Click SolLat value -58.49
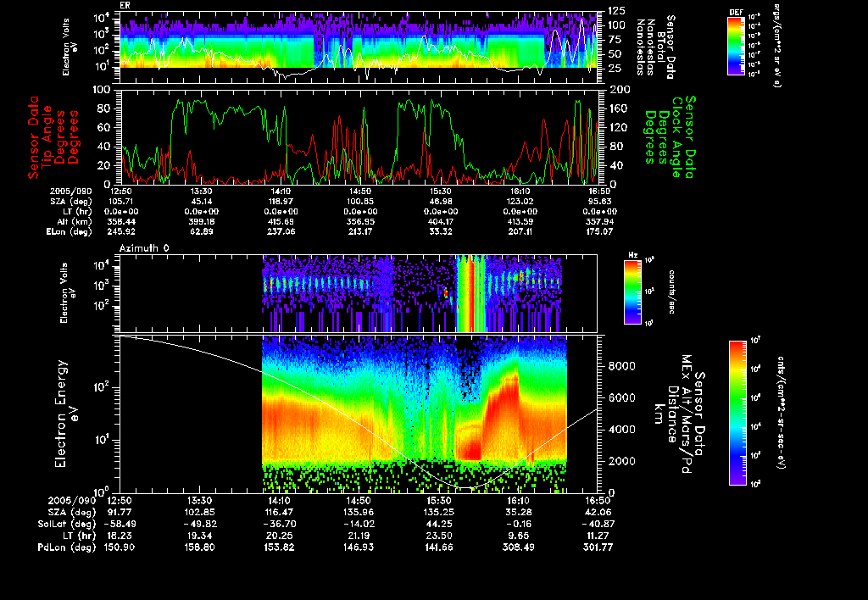Viewport: 868px width, 600px height. tap(120, 525)
